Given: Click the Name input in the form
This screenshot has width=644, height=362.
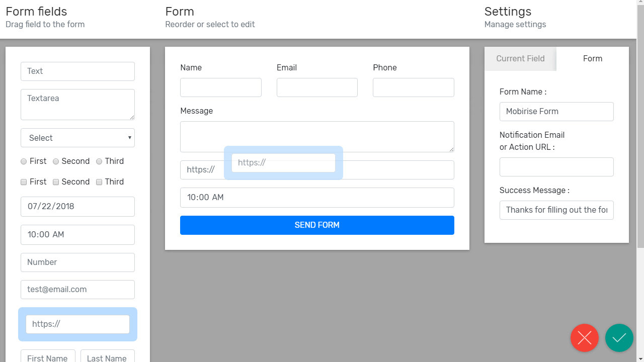Looking at the screenshot, I should (x=221, y=87).
